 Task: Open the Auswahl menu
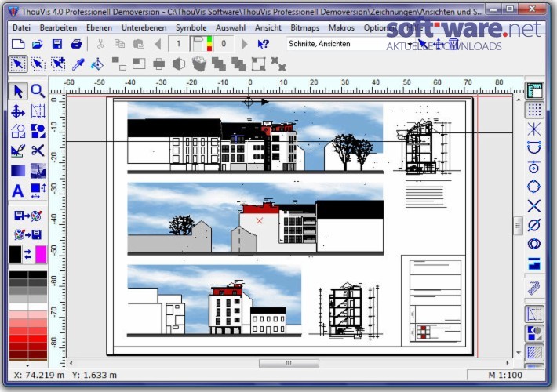[231, 27]
